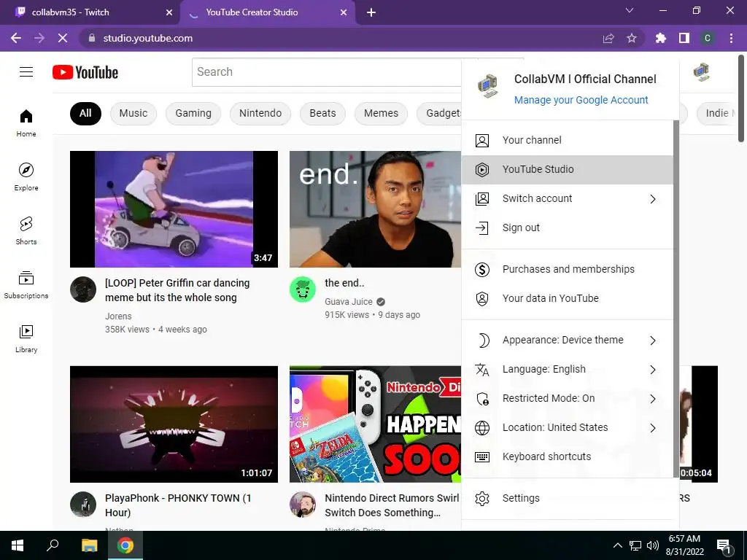Viewport: 747px width, 560px height.
Task: Open Library in the sidebar
Action: coord(26,338)
